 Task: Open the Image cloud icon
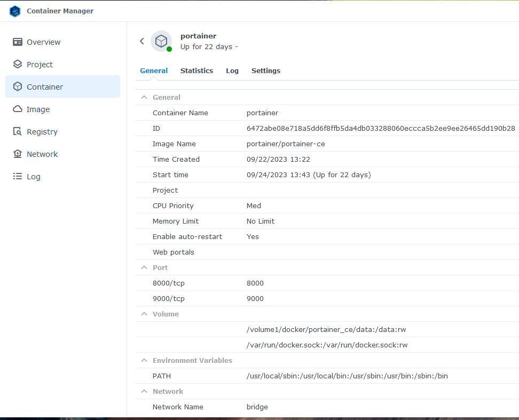[x=18, y=109]
